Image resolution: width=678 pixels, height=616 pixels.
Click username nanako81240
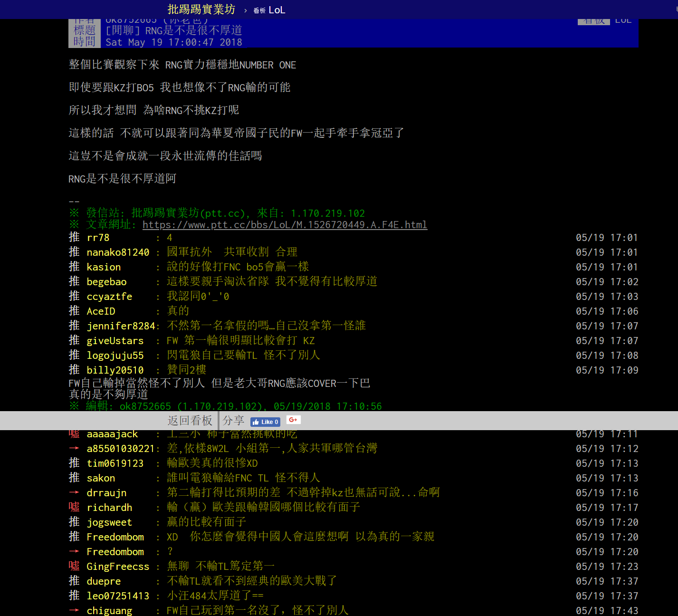click(x=118, y=252)
